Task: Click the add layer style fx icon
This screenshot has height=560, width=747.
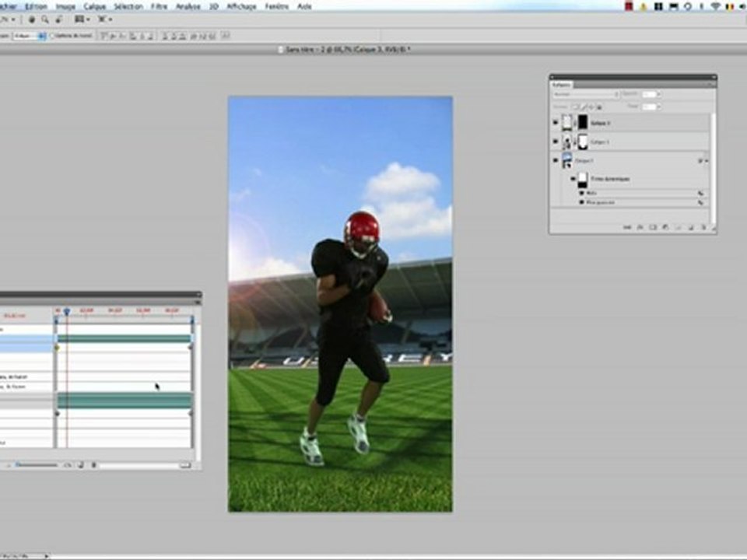Action: (x=640, y=228)
